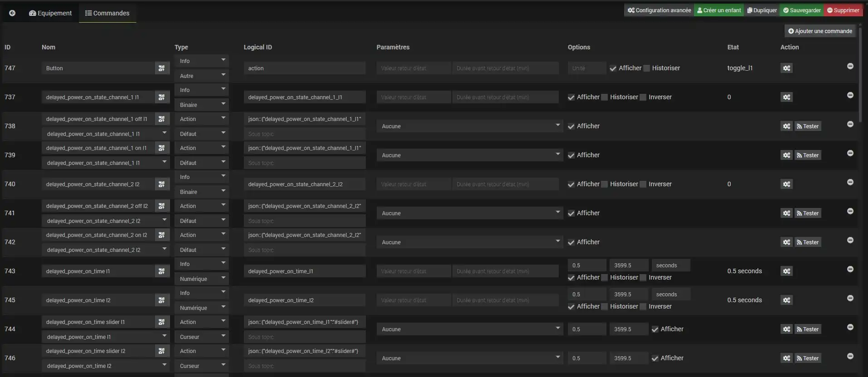This screenshot has height=377, width=868.
Task: Open gears configuration for command 743
Action: click(786, 271)
